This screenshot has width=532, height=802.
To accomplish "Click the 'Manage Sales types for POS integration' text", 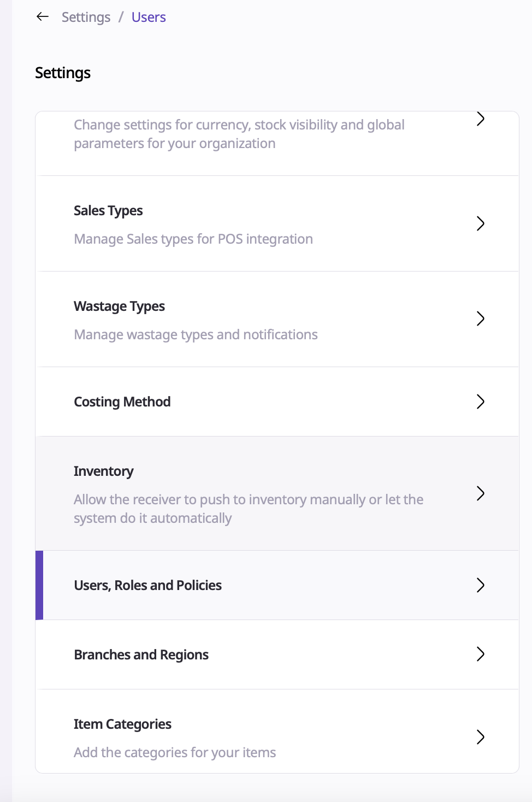I will click(x=193, y=239).
